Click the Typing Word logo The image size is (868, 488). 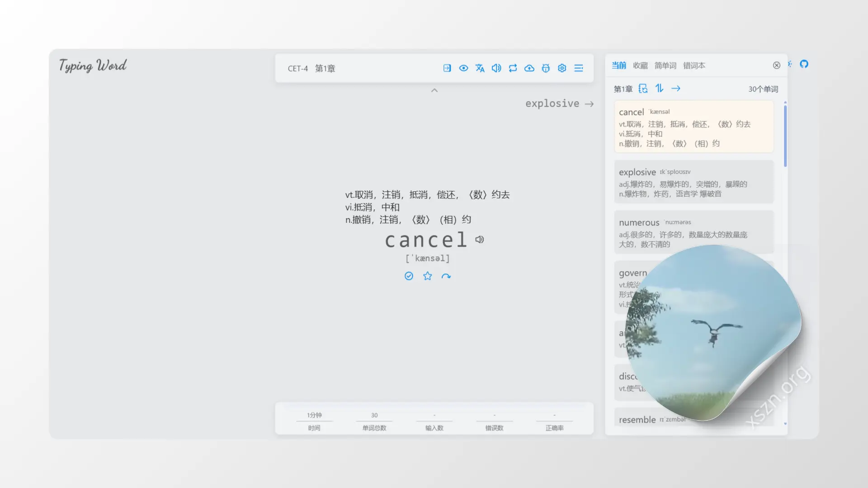click(93, 66)
